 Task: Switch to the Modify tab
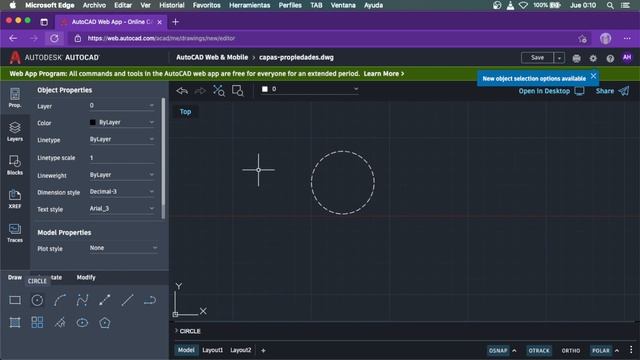click(x=86, y=277)
